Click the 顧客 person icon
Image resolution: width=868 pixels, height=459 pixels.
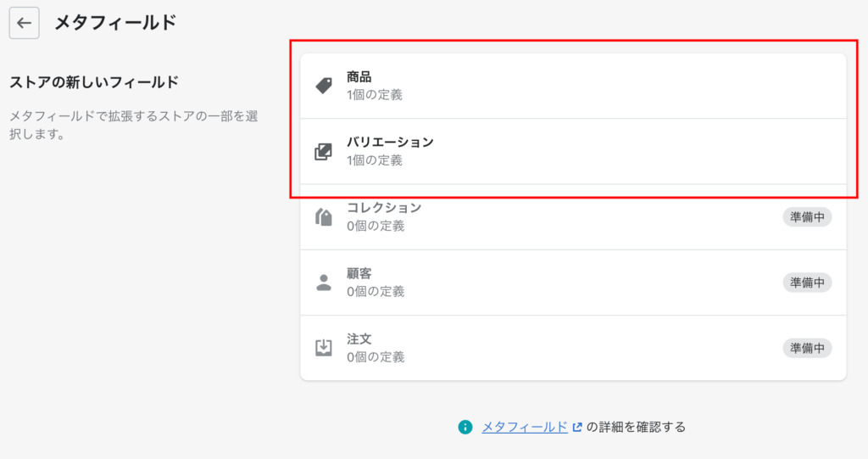324,283
